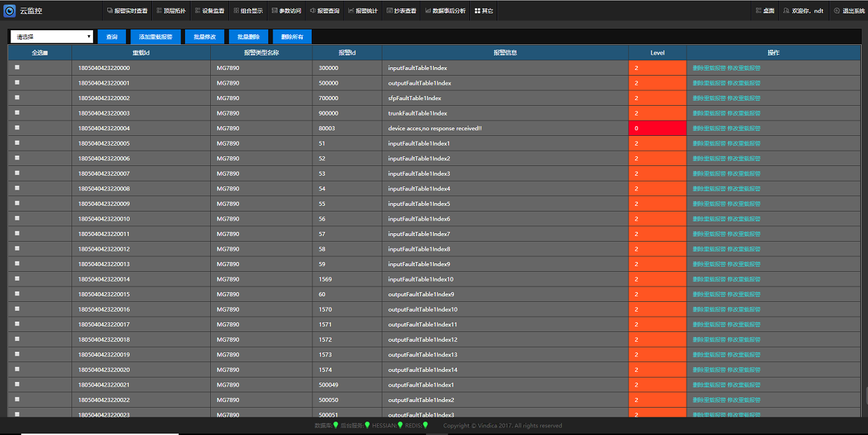The width and height of the screenshot is (868, 435).
Task: Click 删除重载报警 for row 1805040423220016
Action: click(x=709, y=309)
